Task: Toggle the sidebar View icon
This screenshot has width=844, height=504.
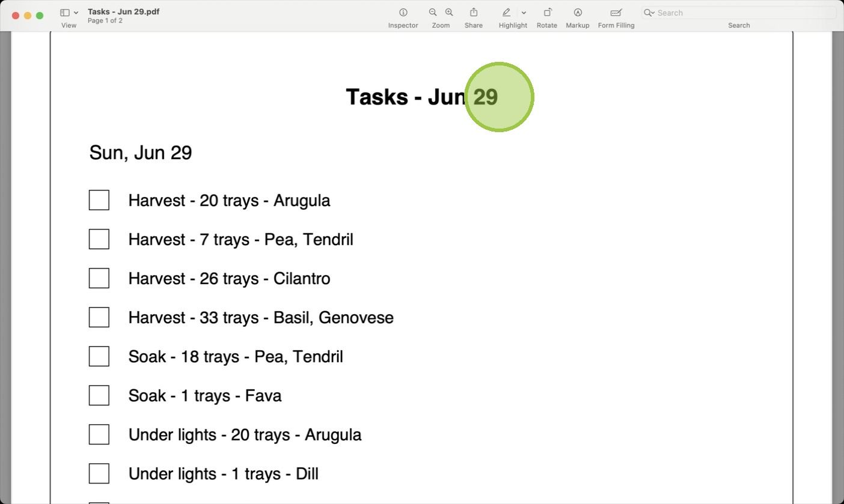Action: click(x=65, y=13)
